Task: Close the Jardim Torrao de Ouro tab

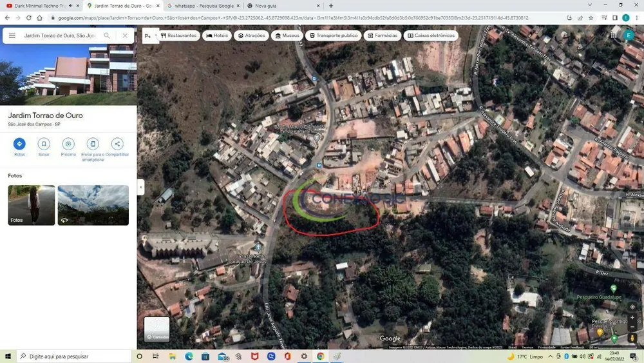Action: (x=158, y=6)
